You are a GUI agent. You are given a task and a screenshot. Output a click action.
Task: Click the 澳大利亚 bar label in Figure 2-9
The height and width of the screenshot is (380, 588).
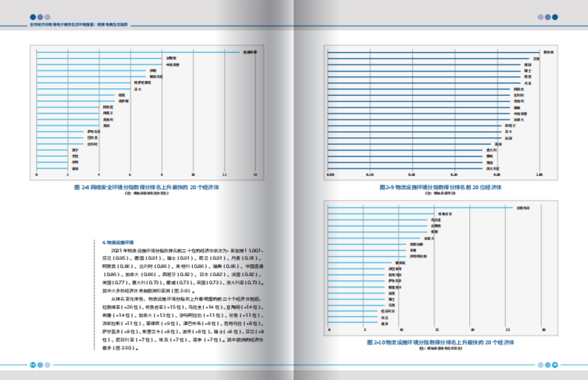[492, 169]
